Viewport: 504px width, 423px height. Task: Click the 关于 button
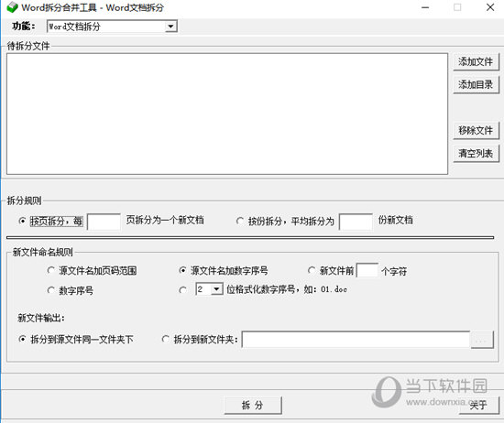pos(479,406)
